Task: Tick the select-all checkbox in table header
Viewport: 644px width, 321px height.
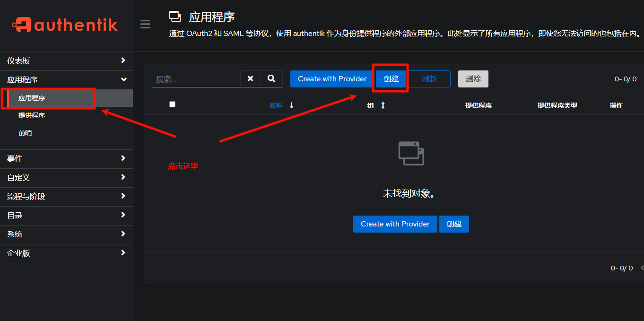Action: tap(172, 104)
